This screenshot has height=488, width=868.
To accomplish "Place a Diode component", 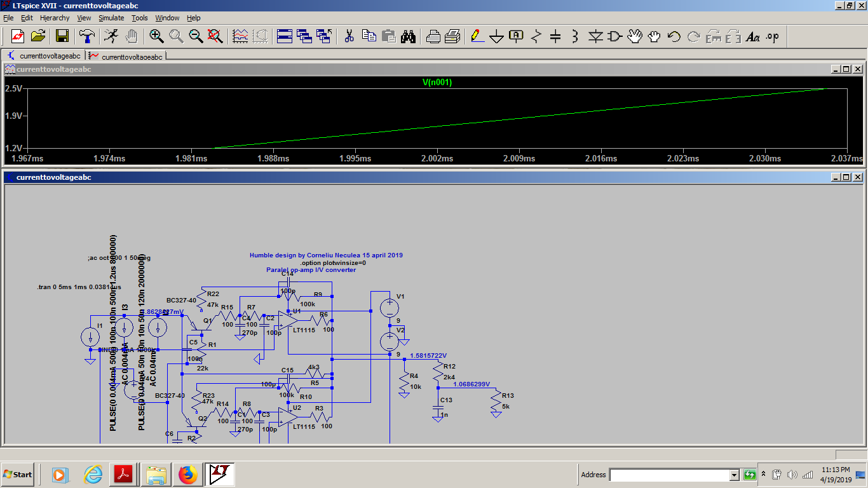I will pos(595,36).
